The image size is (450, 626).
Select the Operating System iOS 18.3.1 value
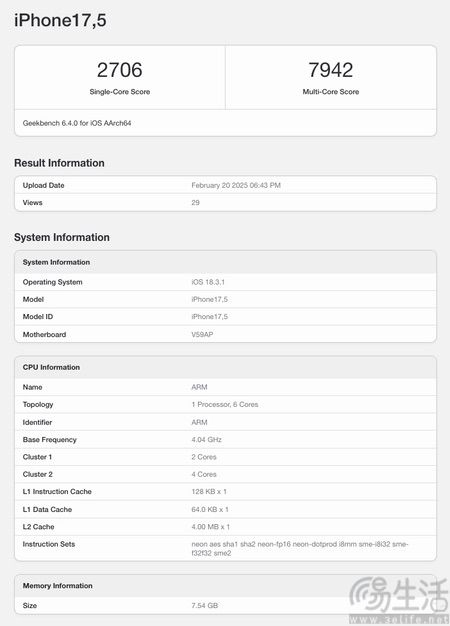point(208,282)
